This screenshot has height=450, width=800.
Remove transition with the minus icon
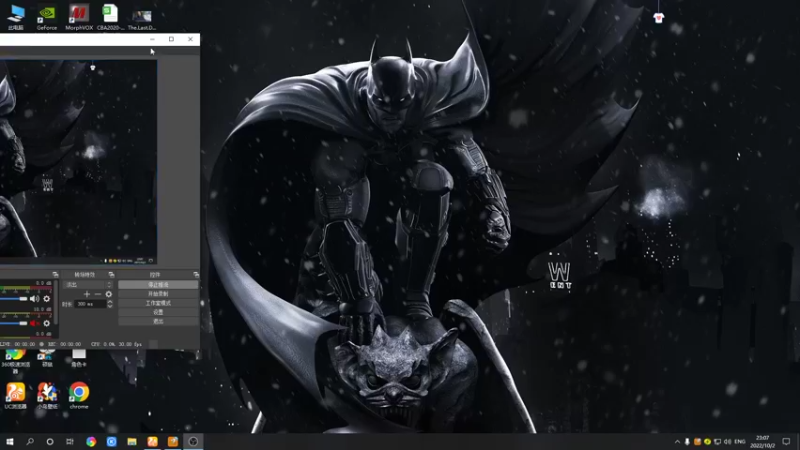point(97,294)
